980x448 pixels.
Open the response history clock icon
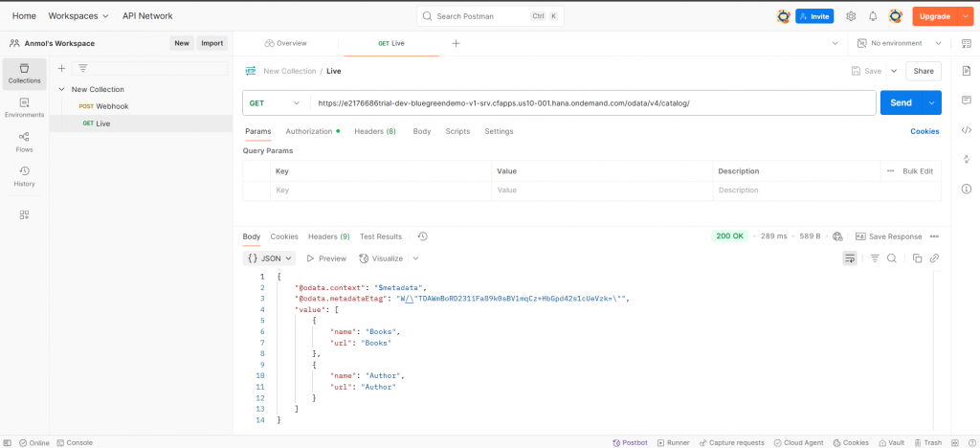(422, 236)
